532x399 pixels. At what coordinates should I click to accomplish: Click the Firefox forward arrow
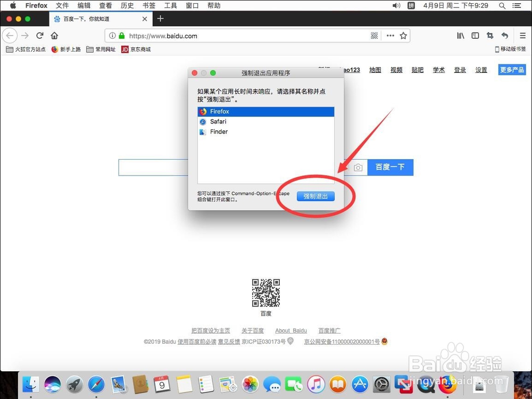tap(25, 36)
